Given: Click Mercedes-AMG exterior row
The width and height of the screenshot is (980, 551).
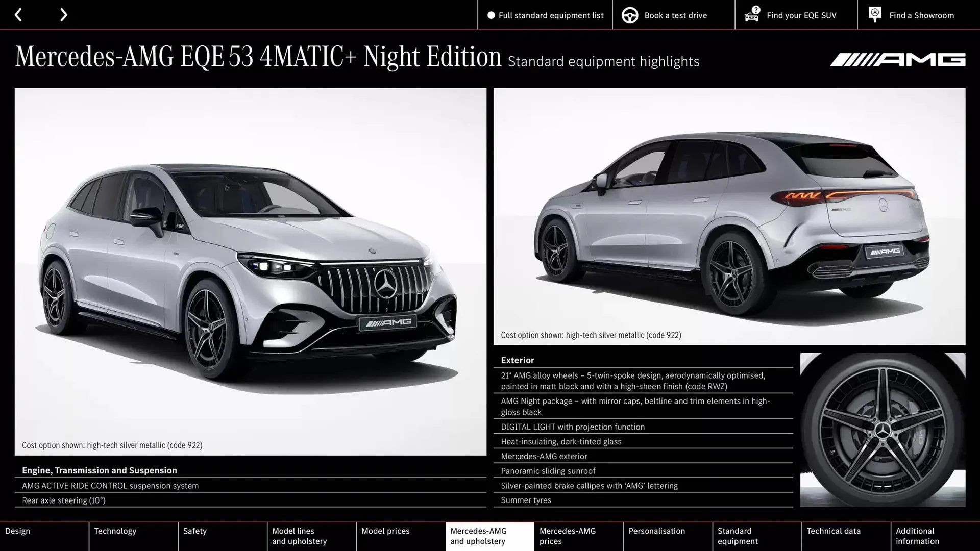Looking at the screenshot, I should (x=643, y=457).
